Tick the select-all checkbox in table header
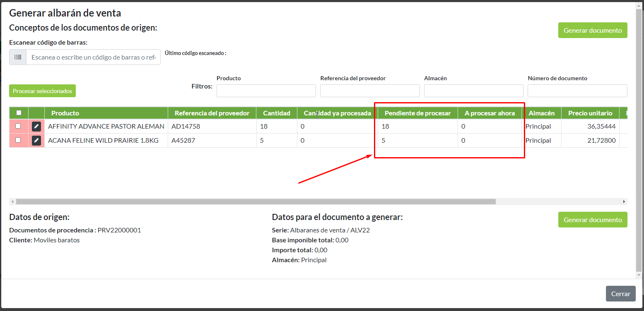 (19, 113)
